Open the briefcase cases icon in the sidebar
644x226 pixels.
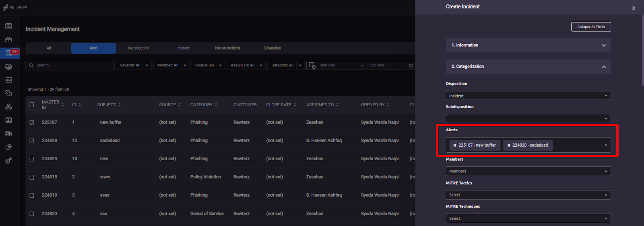(8, 39)
